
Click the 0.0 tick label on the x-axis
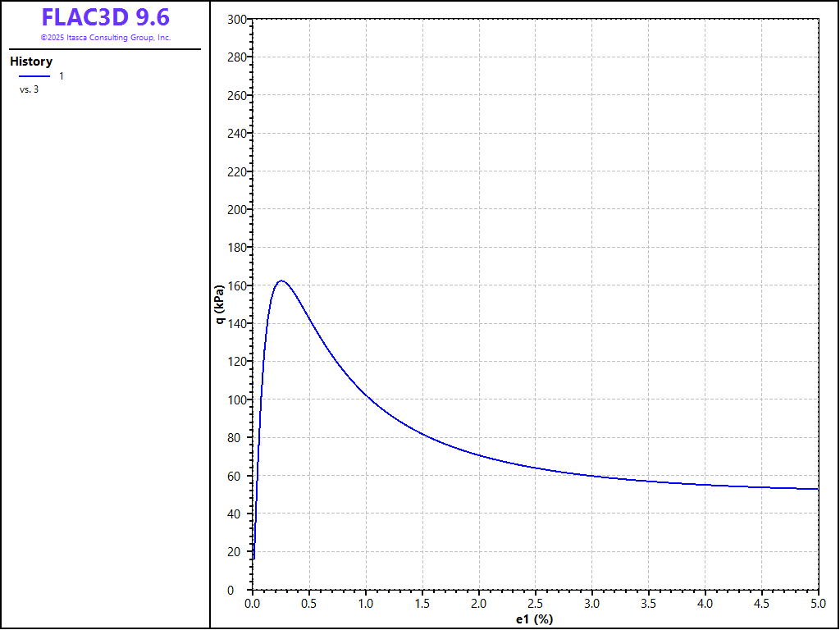tap(253, 604)
